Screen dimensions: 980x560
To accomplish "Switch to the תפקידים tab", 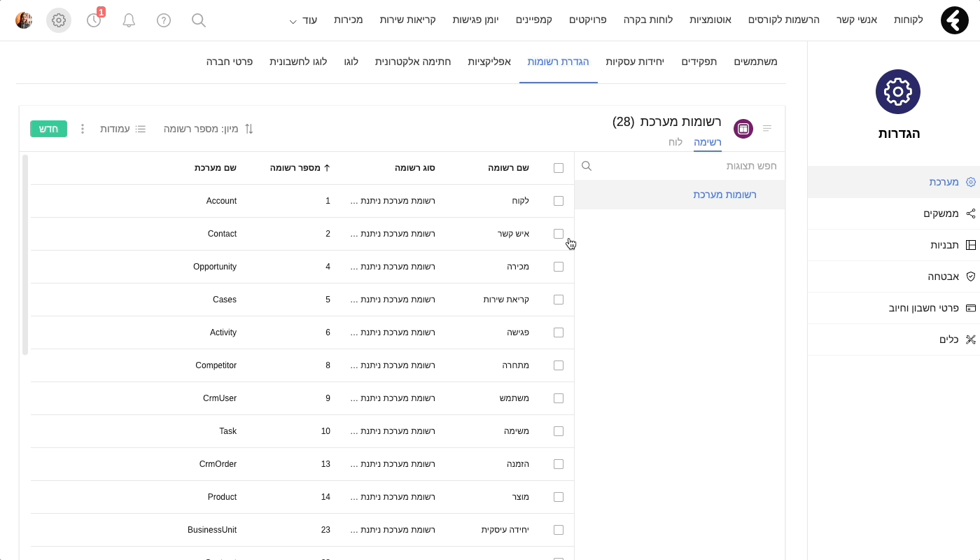I will (x=699, y=62).
